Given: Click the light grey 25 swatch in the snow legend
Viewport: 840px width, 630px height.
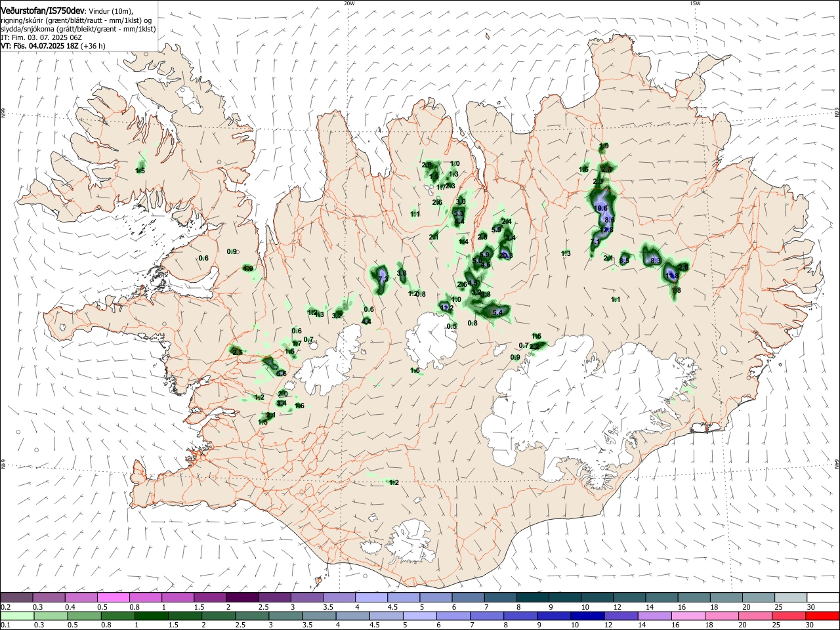Looking at the screenshot, I should [791, 597].
